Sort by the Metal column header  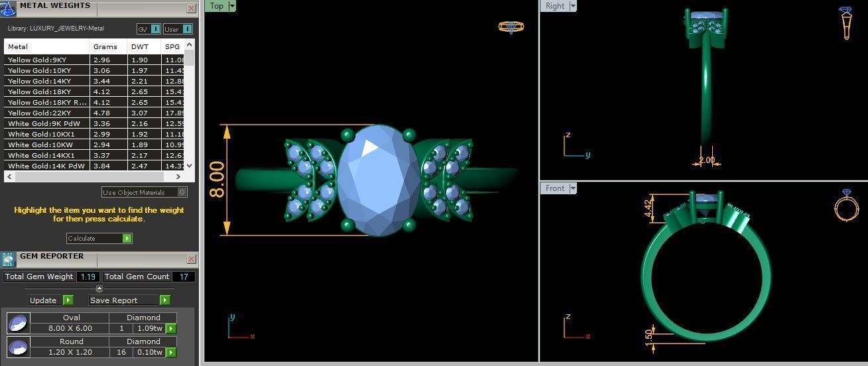46,46
